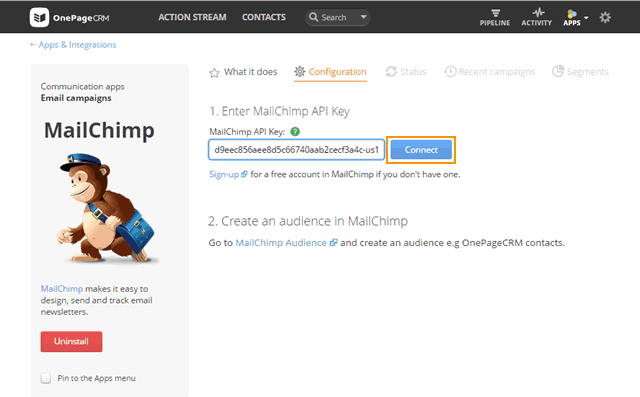Expand the search dropdown arrow

coord(363,17)
